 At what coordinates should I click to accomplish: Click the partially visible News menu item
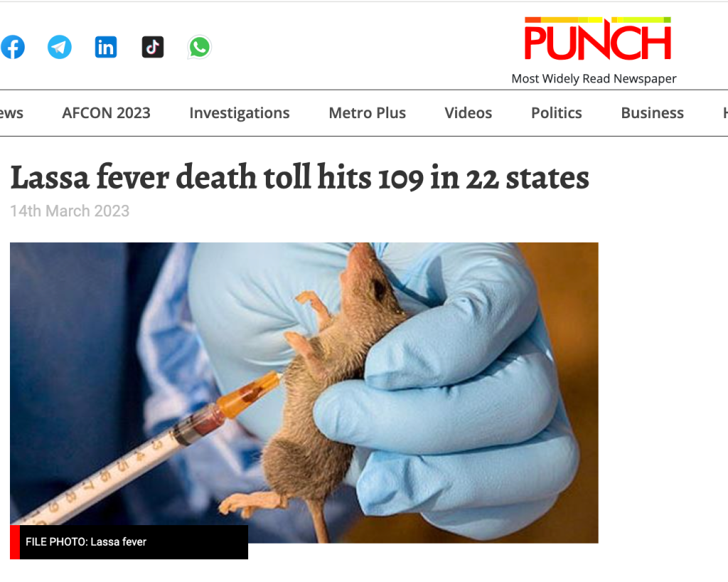pos(11,113)
